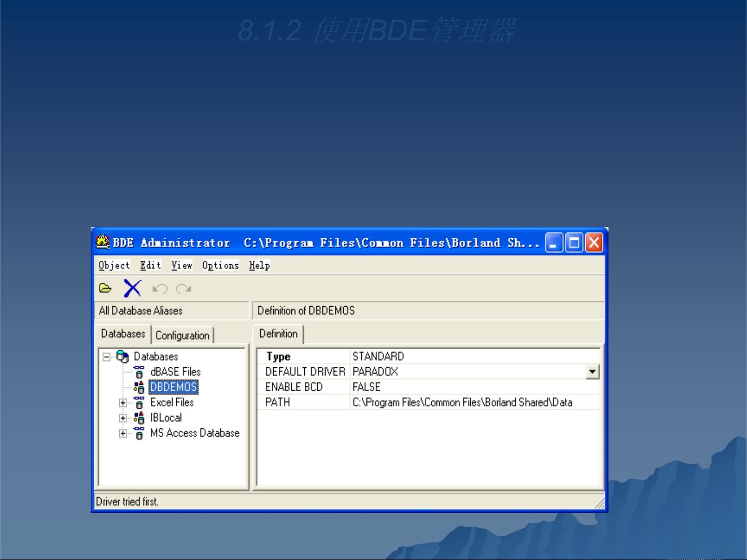Open the Edit menu

tap(150, 265)
